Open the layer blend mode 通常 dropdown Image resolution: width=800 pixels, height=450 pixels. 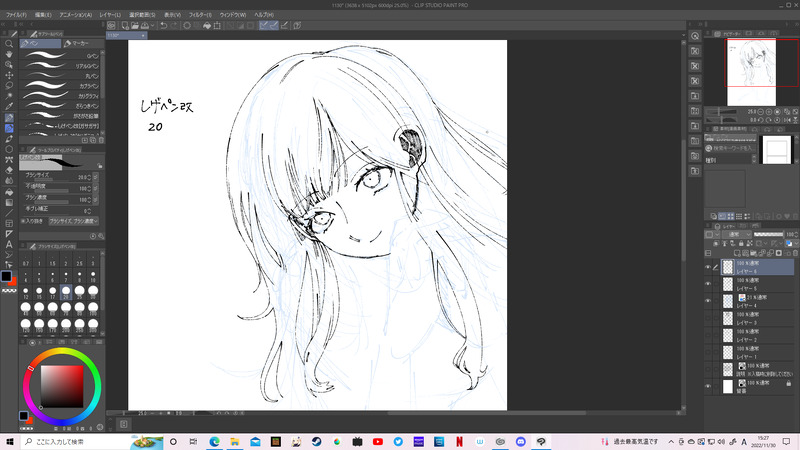click(736, 234)
